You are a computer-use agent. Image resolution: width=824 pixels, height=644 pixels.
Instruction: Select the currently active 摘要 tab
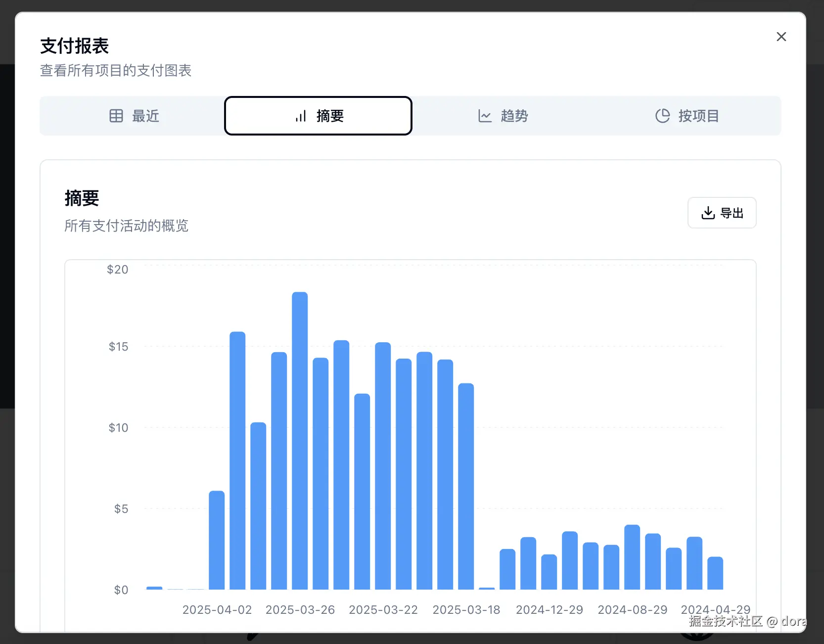coord(318,116)
